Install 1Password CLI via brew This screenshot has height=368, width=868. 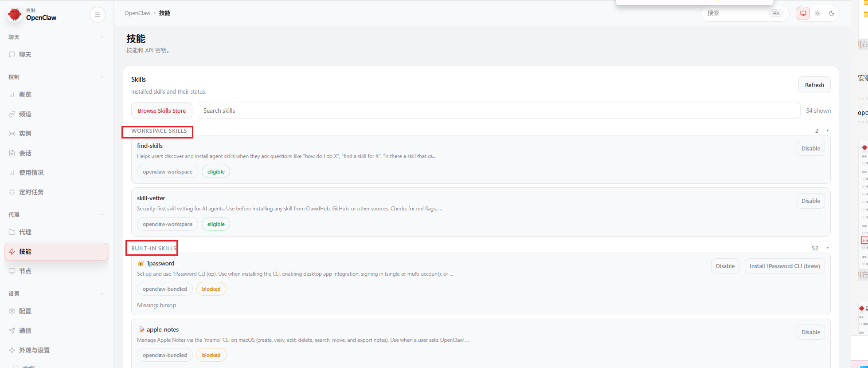[x=785, y=266]
